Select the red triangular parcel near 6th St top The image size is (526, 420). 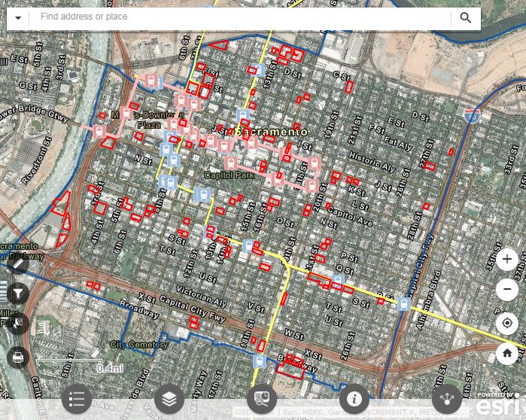click(220, 45)
